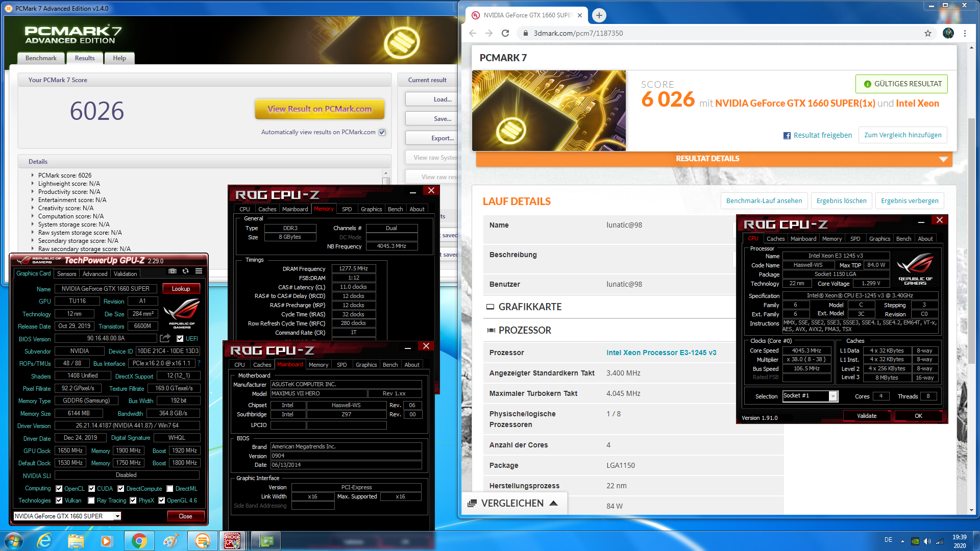The width and height of the screenshot is (980, 551).
Task: Open the GPU-Z hamburger menu
Action: 199,271
